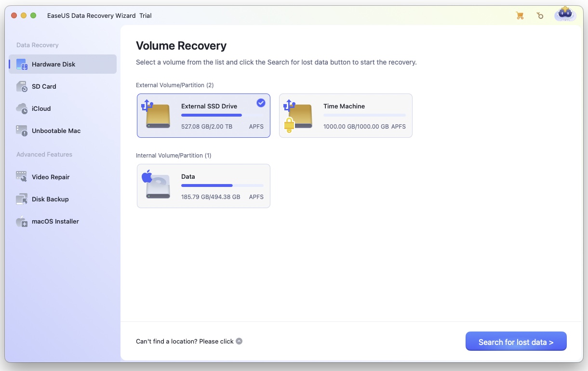Click the External Volume/Partition (2) heading

(175, 85)
